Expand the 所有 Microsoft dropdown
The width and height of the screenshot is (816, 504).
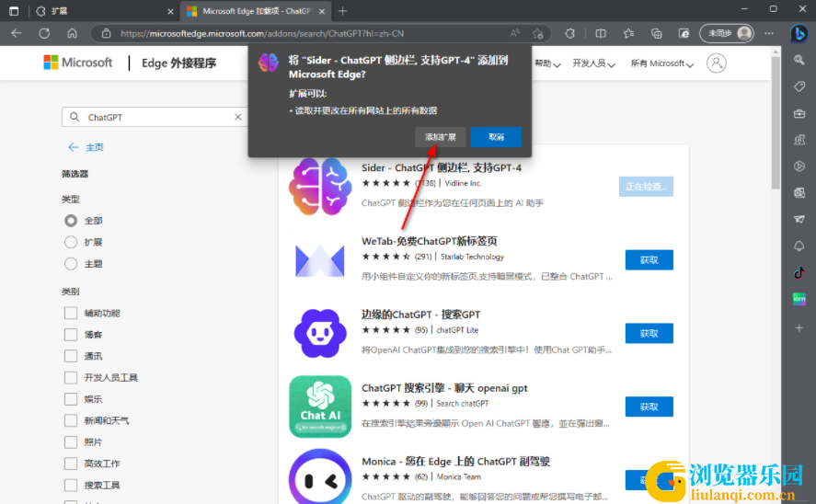click(x=662, y=63)
